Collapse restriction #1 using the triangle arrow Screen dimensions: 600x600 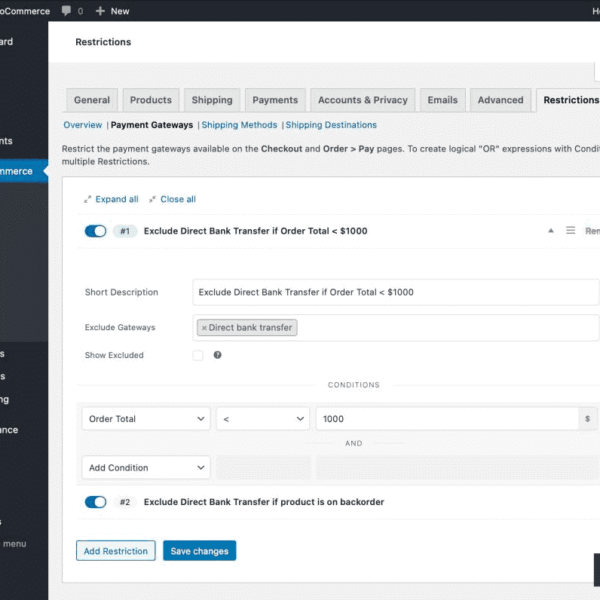point(549,231)
